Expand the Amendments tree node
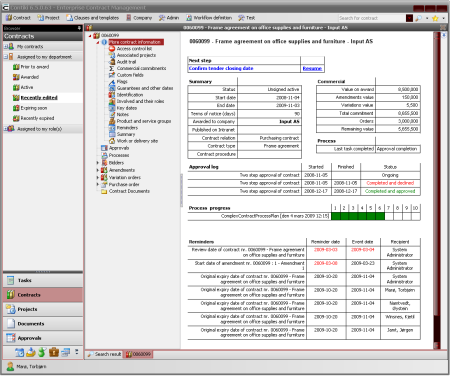The width and height of the screenshot is (450, 376). (x=98, y=170)
